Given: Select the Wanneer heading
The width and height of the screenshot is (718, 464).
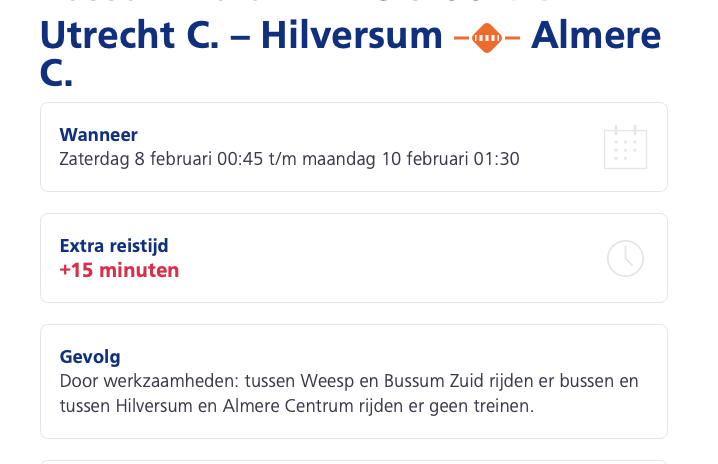Looking at the screenshot, I should coord(98,135).
